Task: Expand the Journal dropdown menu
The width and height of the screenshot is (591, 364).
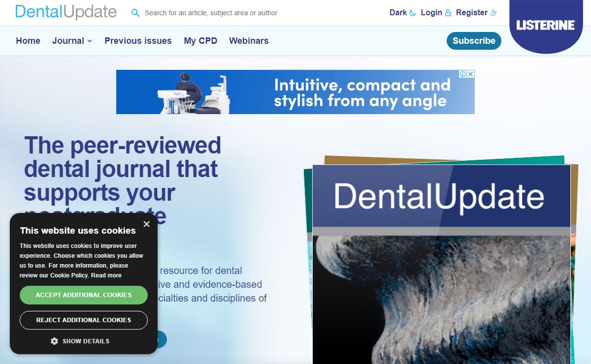Action: [x=72, y=41]
